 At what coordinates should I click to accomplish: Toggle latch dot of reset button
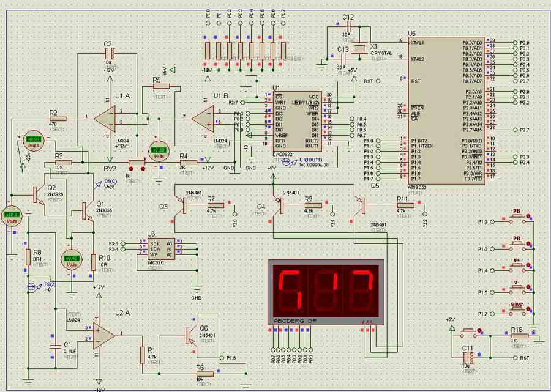point(479,331)
